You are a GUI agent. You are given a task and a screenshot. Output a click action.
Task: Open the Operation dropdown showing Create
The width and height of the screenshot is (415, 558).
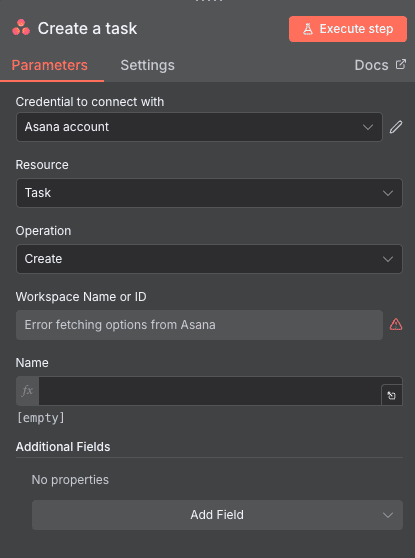(x=209, y=259)
